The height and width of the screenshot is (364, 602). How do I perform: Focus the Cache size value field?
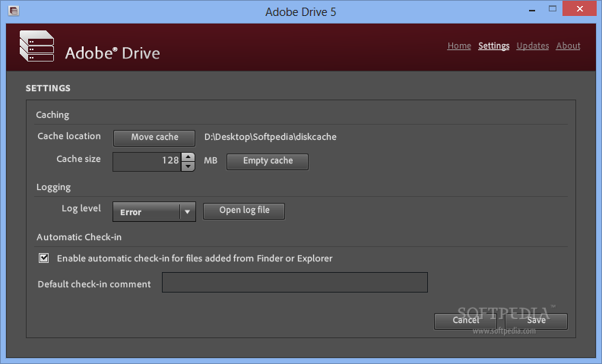tap(147, 161)
